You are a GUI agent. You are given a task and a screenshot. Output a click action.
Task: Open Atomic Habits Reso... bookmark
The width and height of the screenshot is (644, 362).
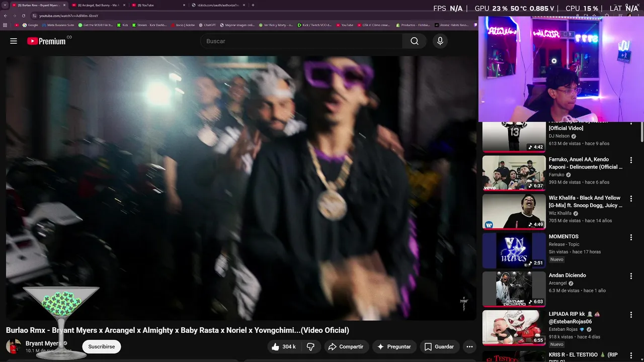point(451,25)
